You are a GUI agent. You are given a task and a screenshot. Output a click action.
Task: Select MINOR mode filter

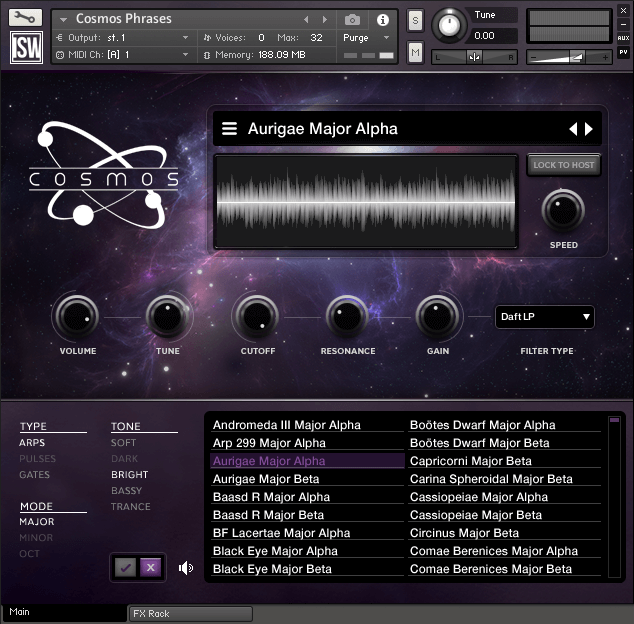36,537
